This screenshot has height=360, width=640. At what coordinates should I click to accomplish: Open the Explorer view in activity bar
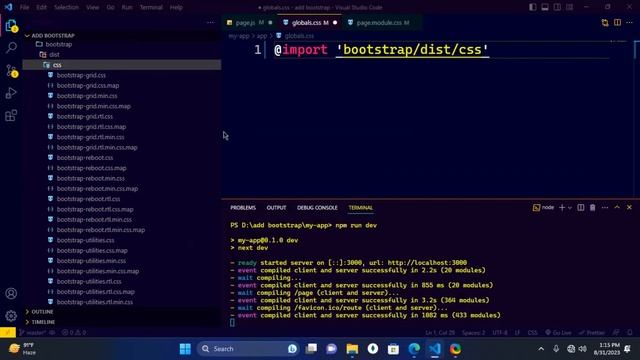[11, 26]
